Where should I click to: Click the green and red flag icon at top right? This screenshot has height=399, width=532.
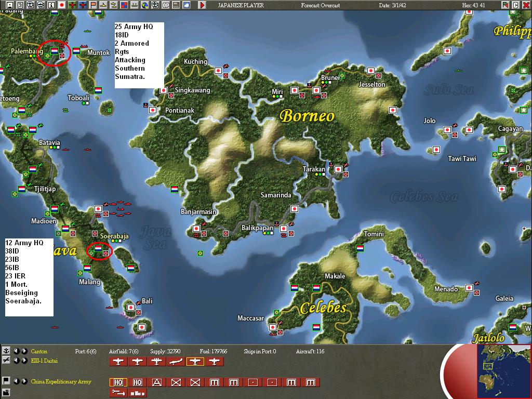(x=506, y=5)
